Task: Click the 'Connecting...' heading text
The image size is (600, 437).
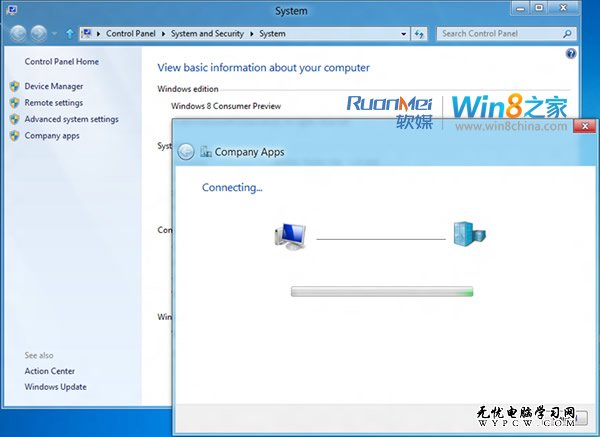Action: (232, 188)
